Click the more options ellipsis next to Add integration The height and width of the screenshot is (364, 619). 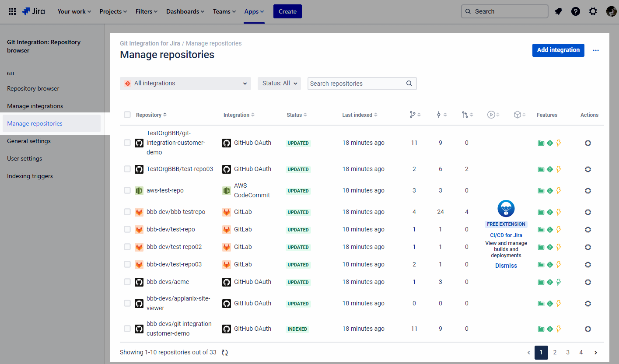596,50
